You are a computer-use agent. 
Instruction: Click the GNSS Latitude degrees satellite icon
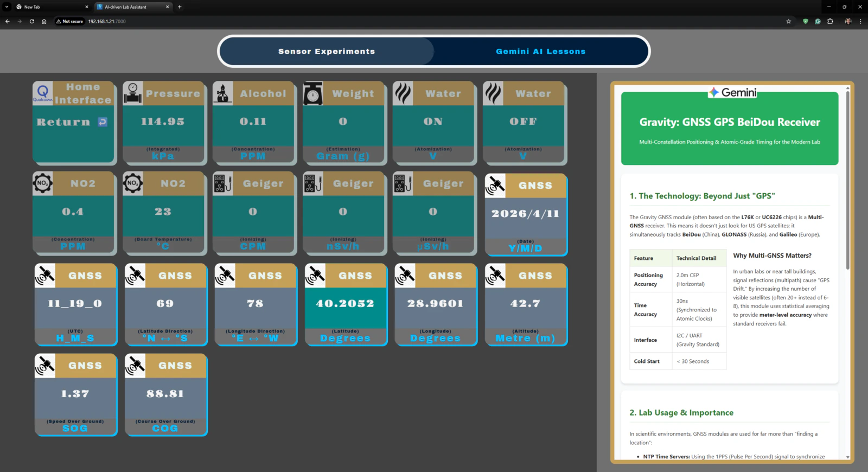[x=315, y=276]
